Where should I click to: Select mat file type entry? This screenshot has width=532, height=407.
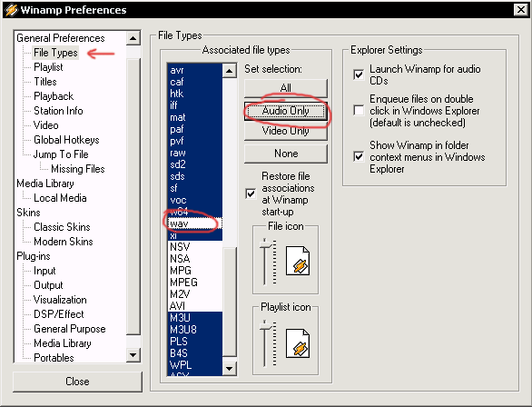[195, 117]
